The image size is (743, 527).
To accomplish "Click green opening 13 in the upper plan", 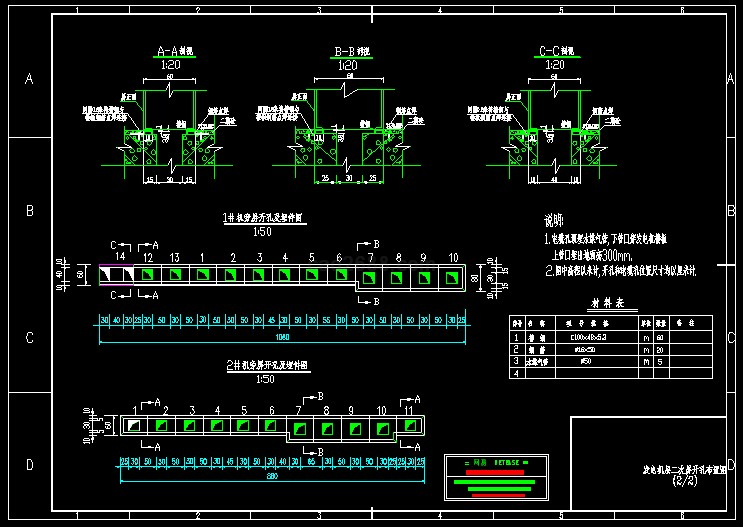I will (x=174, y=275).
